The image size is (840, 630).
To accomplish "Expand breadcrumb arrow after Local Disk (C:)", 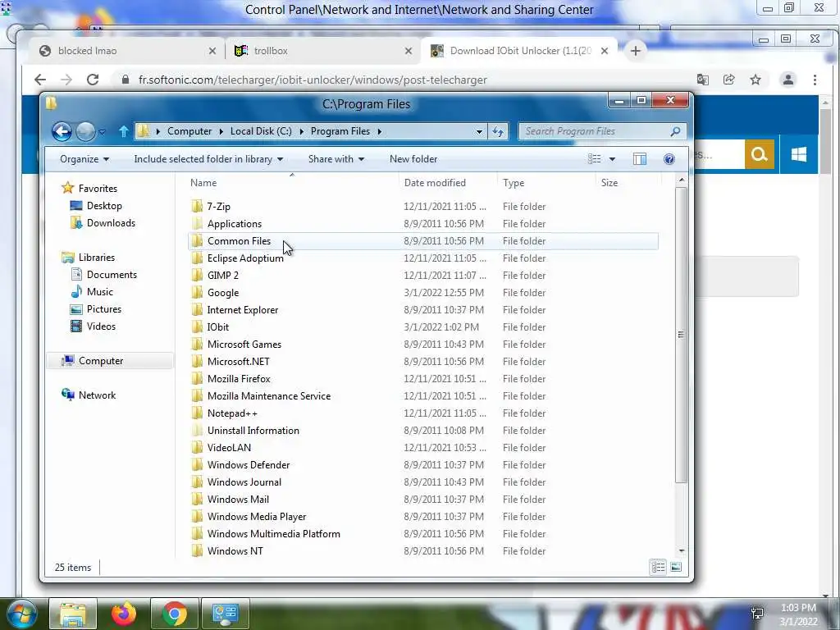I will coord(301,131).
